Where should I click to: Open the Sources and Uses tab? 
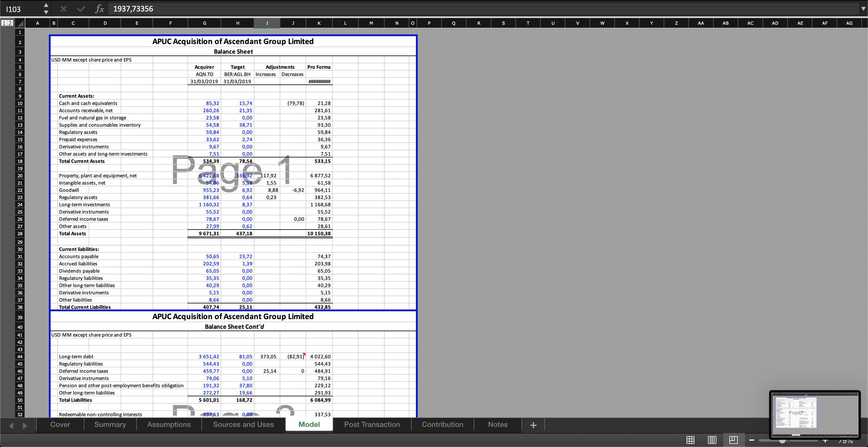[x=243, y=424]
